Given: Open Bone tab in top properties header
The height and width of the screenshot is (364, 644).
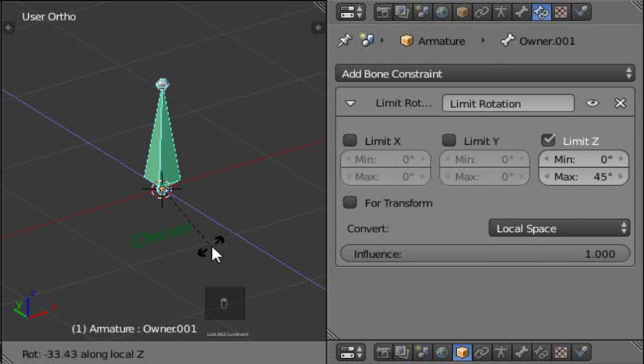Looking at the screenshot, I should pyautogui.click(x=521, y=12).
